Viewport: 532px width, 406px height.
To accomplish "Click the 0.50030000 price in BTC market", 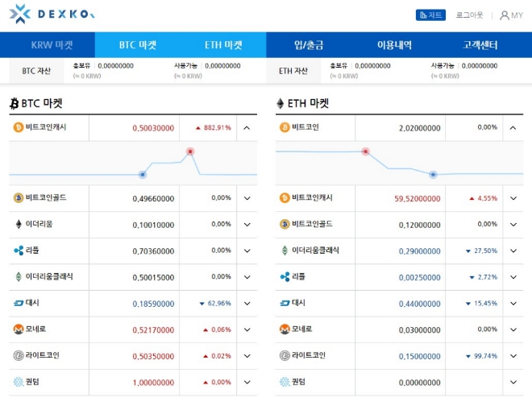I will coord(153,128).
